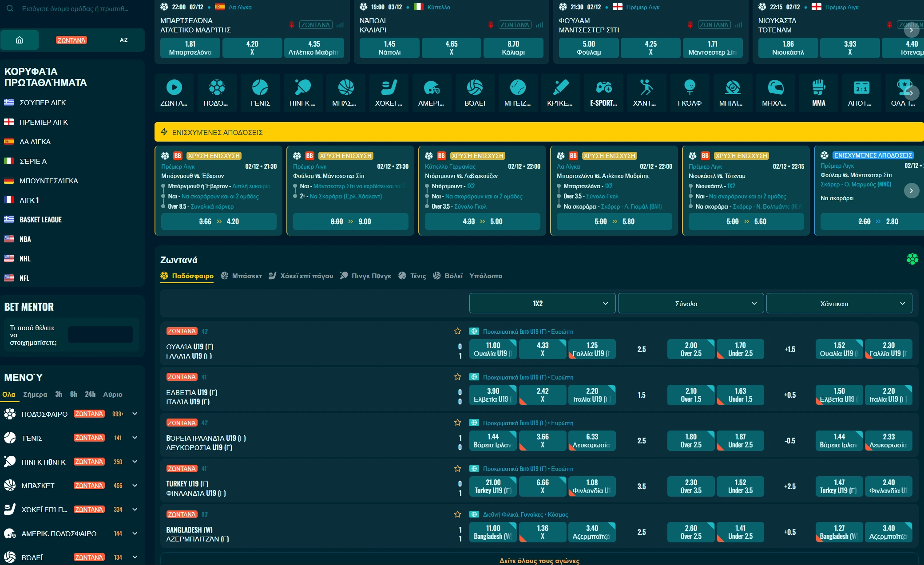Click Δείτε όλους τους αγώνες link
Image resolution: width=924 pixels, height=565 pixels.
(x=539, y=561)
